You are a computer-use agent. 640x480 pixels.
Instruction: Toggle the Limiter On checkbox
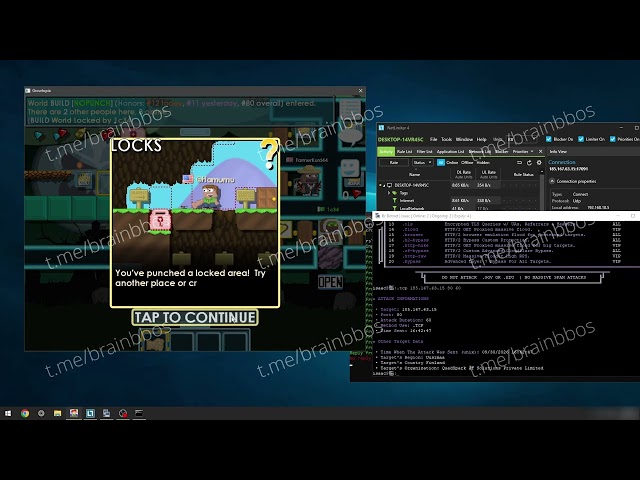pos(581,139)
